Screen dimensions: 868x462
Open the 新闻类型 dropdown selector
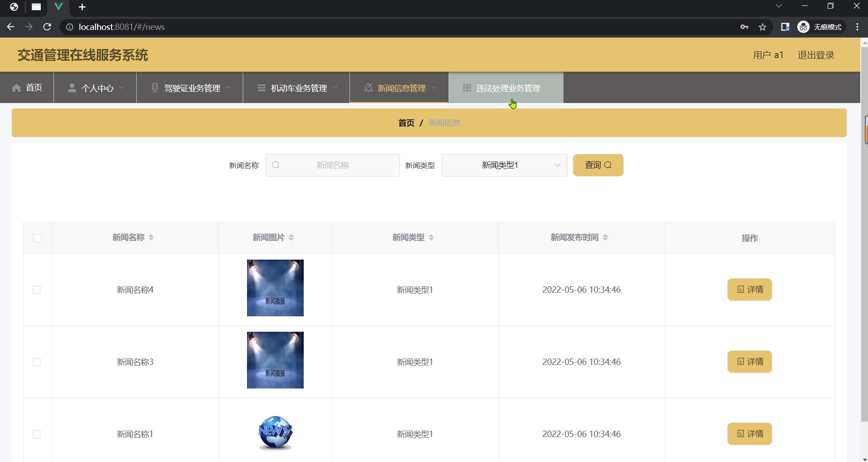(x=504, y=165)
